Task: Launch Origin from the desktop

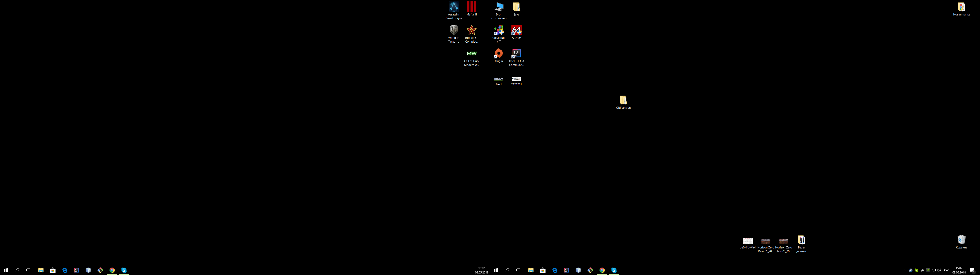Action: point(498,53)
